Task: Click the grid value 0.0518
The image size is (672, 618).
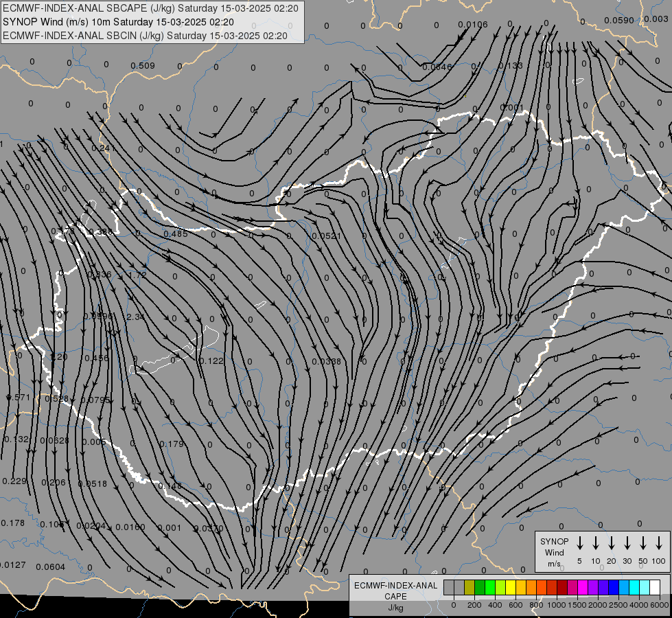Action: tap(93, 484)
